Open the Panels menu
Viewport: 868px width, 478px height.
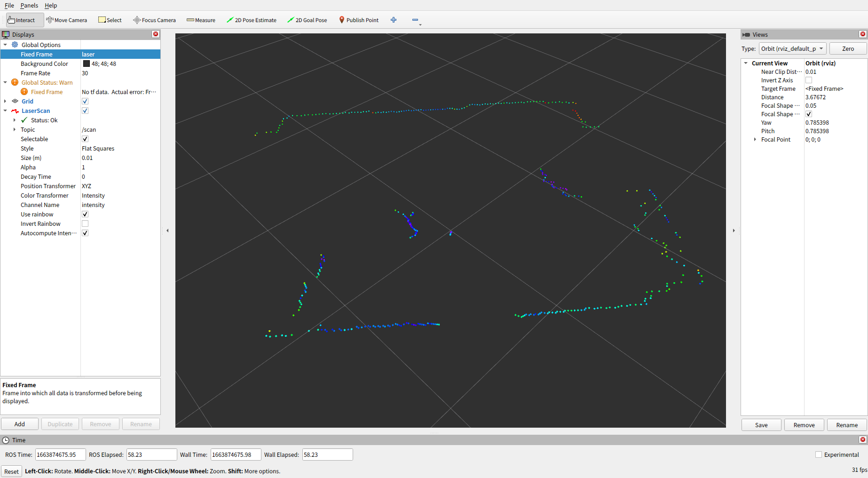(x=29, y=6)
